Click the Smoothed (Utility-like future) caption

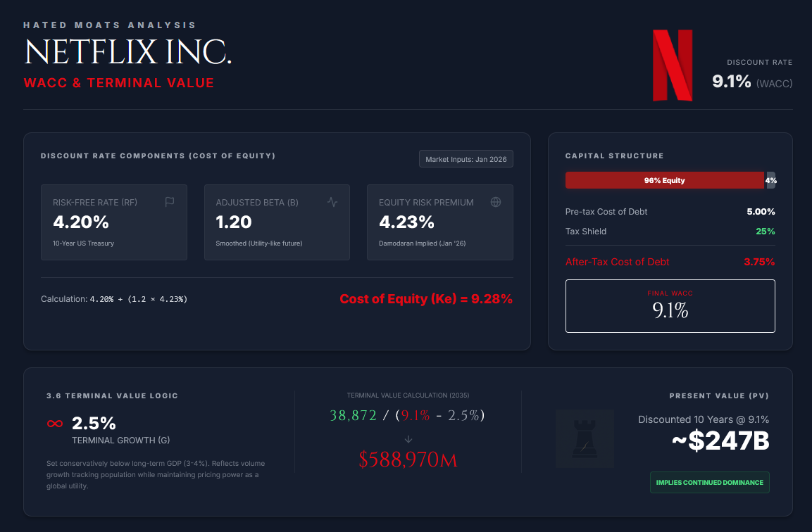259,243
